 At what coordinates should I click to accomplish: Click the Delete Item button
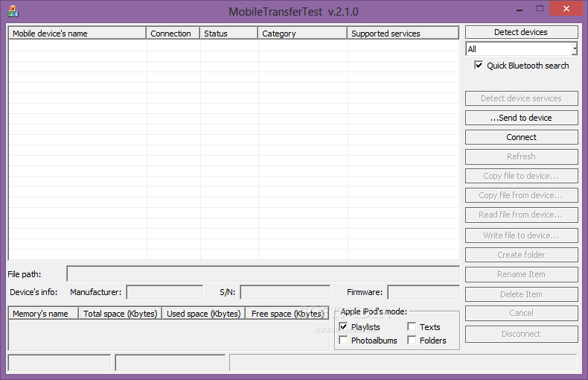click(x=521, y=294)
